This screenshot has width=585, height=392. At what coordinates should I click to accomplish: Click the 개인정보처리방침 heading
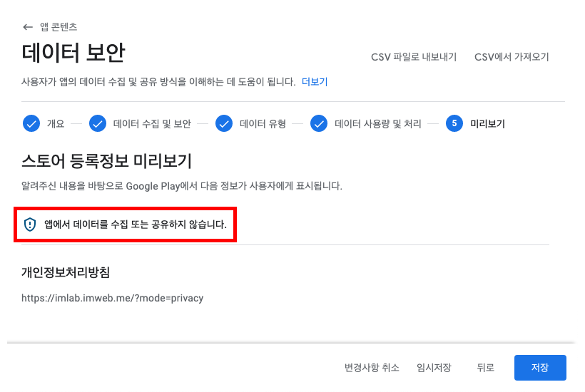click(66, 272)
